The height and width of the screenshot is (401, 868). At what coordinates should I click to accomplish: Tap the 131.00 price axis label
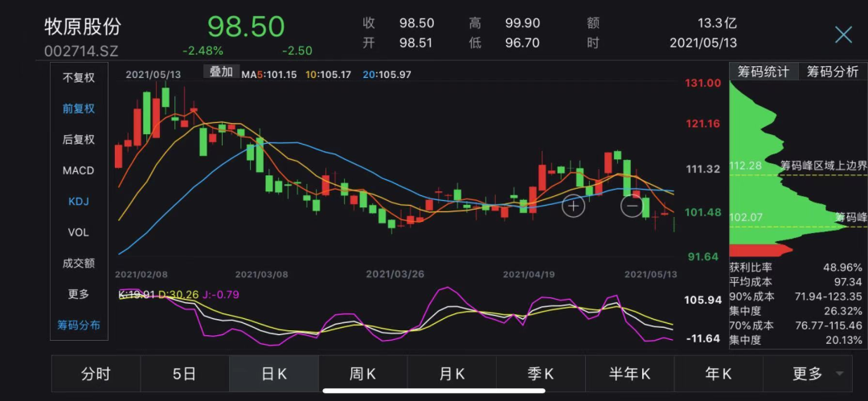coord(702,83)
